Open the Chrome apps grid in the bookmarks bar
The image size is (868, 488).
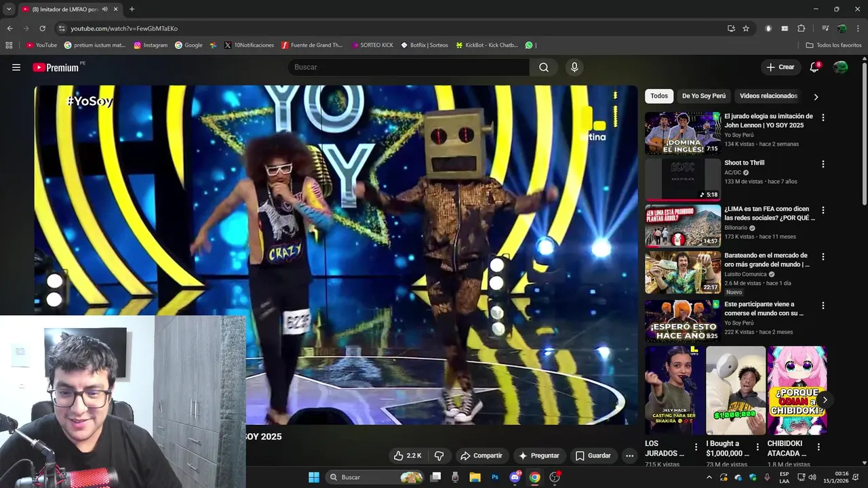(x=9, y=45)
